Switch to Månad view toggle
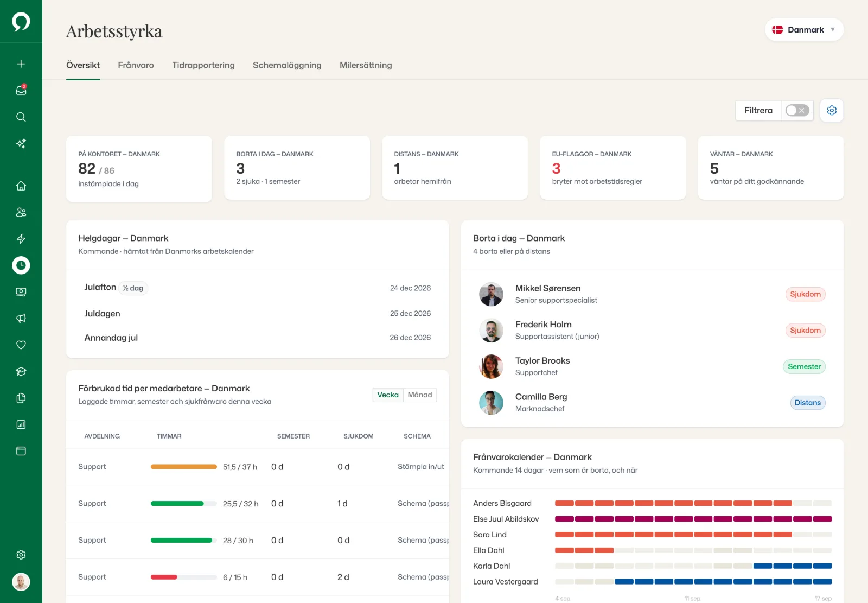The width and height of the screenshot is (868, 603). click(x=420, y=395)
